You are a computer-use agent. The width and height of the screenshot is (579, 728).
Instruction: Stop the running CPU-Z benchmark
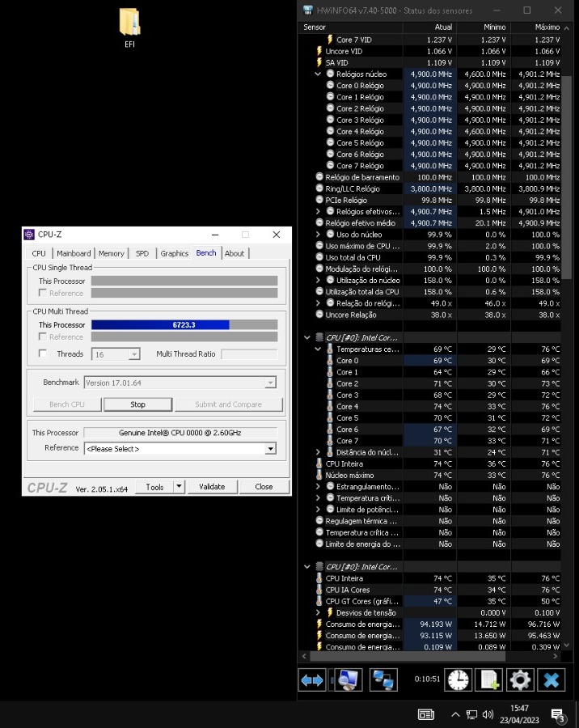click(x=138, y=404)
